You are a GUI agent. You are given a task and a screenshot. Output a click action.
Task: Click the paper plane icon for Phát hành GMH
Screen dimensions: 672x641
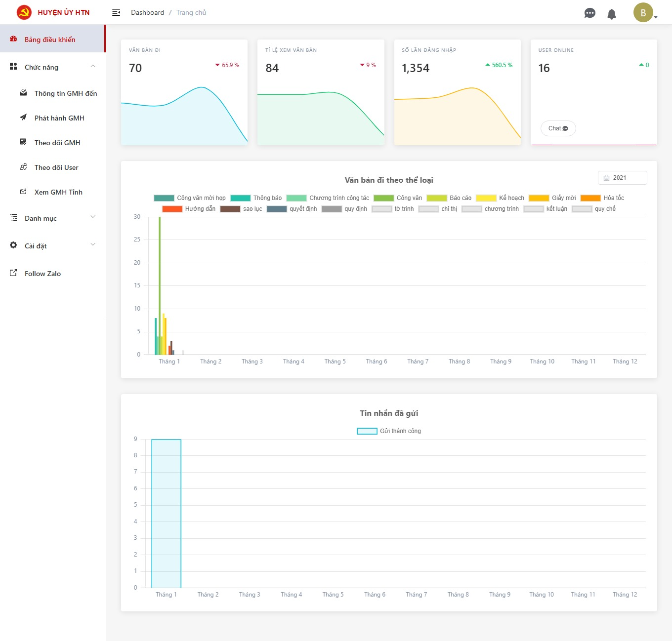click(x=23, y=118)
